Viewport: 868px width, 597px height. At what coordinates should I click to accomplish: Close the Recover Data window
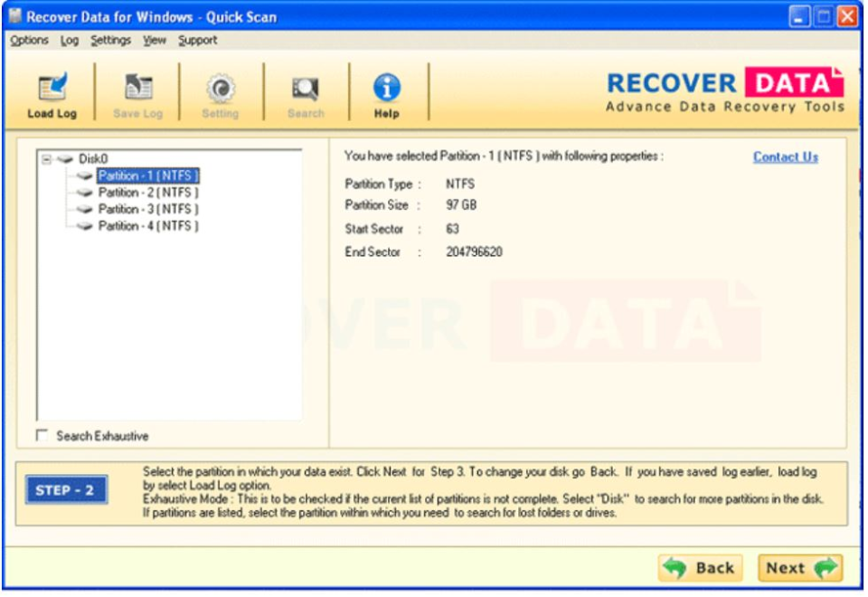point(847,16)
